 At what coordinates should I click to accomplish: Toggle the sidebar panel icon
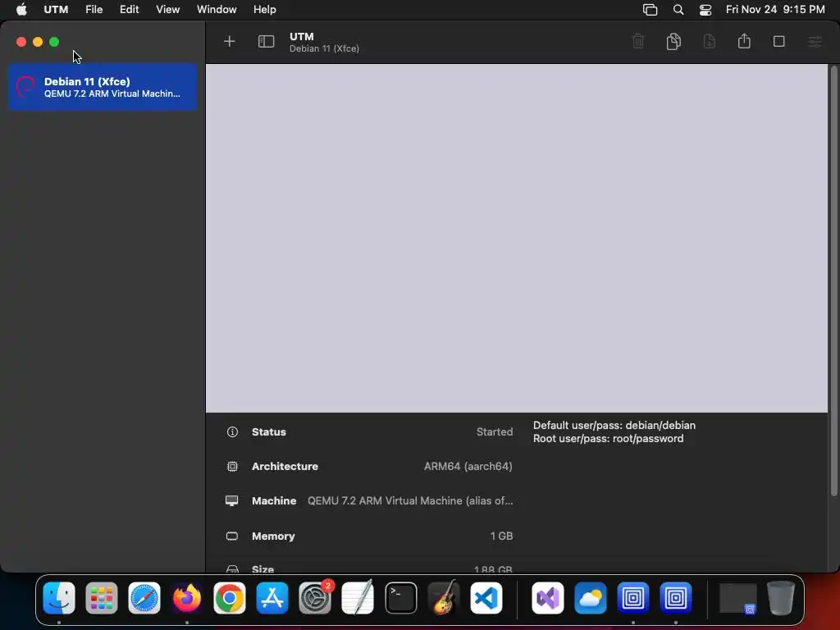[267, 41]
